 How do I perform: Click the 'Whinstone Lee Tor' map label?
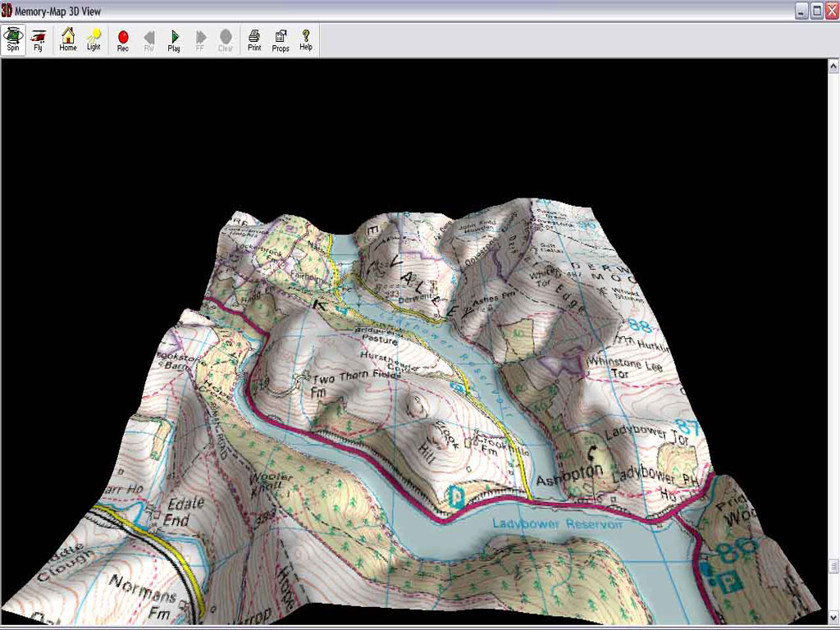pos(624,367)
